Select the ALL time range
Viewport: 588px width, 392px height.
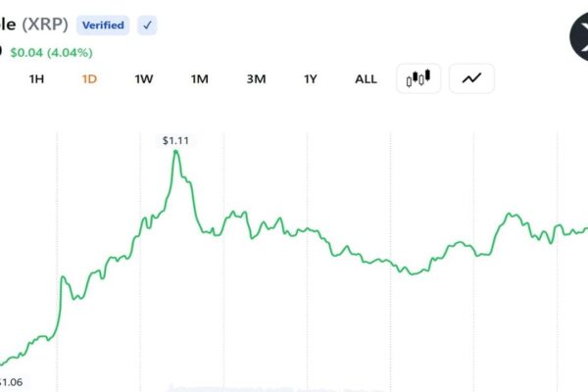[x=366, y=79]
